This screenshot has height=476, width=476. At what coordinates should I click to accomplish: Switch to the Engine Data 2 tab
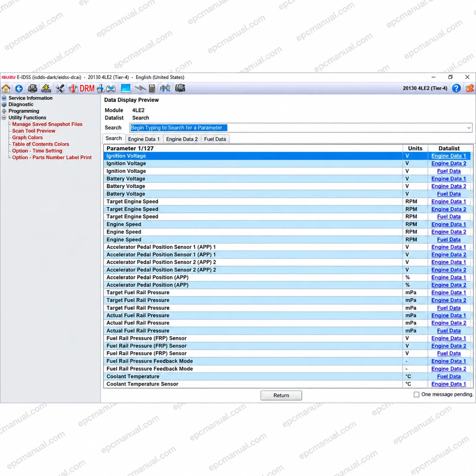[182, 139]
